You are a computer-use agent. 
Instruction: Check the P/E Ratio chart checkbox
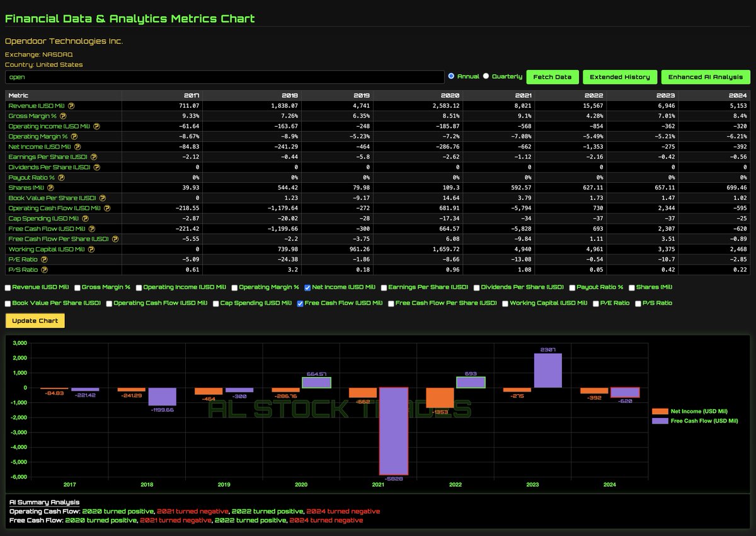click(x=596, y=303)
